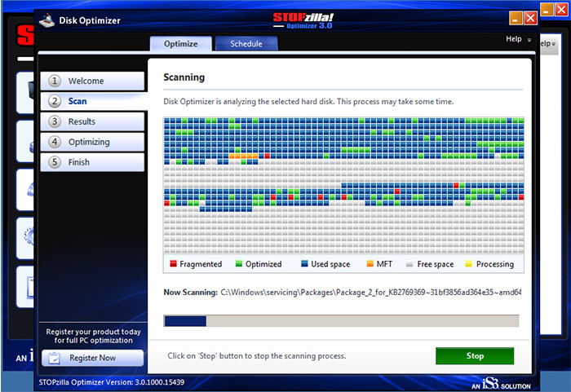The image size is (571, 392).
Task: Open the Help menu
Action: pos(513,39)
